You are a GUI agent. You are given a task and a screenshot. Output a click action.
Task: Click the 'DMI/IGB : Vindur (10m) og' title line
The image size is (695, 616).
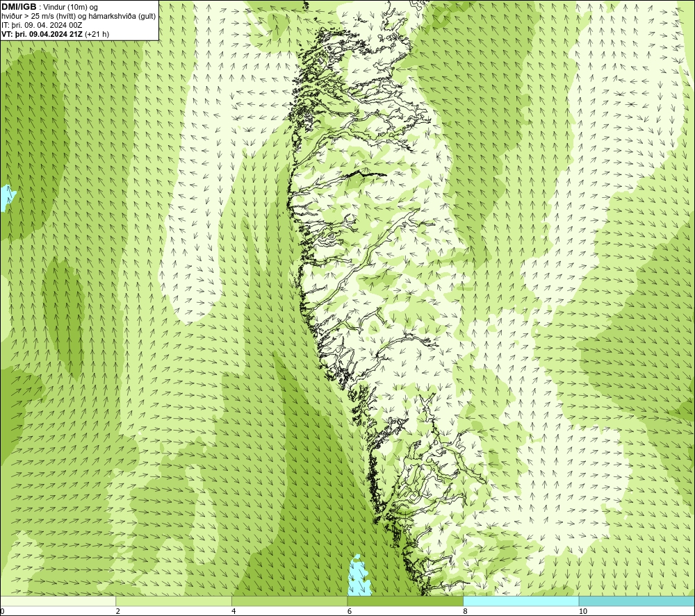pos(49,7)
